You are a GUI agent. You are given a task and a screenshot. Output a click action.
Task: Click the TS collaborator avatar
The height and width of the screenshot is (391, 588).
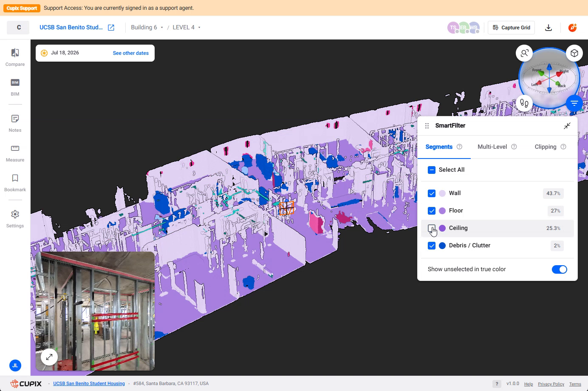coord(453,28)
